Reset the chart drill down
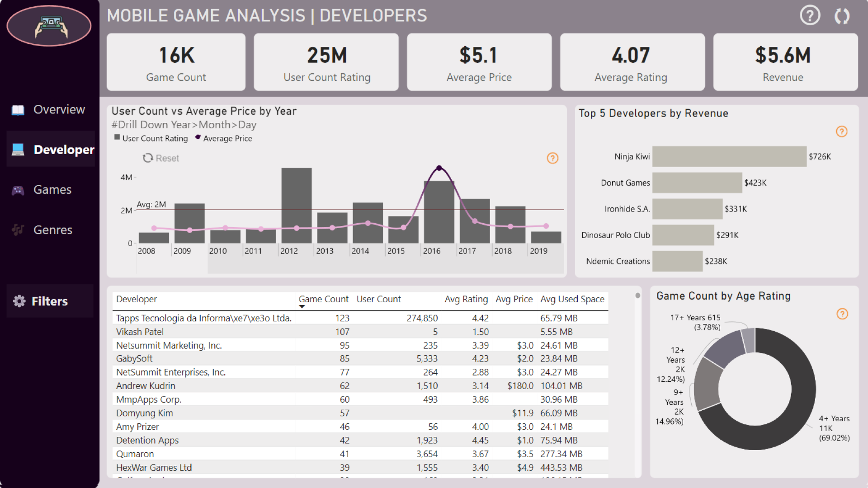The image size is (868, 488). pyautogui.click(x=161, y=158)
